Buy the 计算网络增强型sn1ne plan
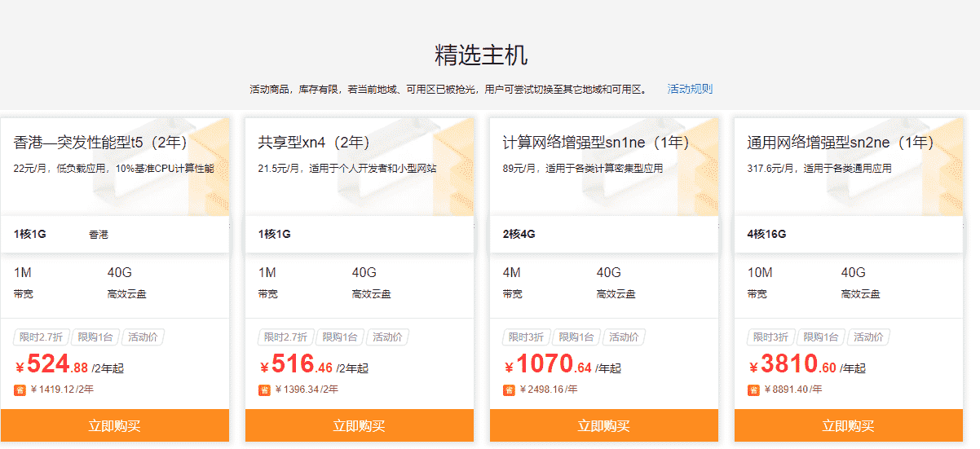This screenshot has height=449, width=980. (603, 425)
